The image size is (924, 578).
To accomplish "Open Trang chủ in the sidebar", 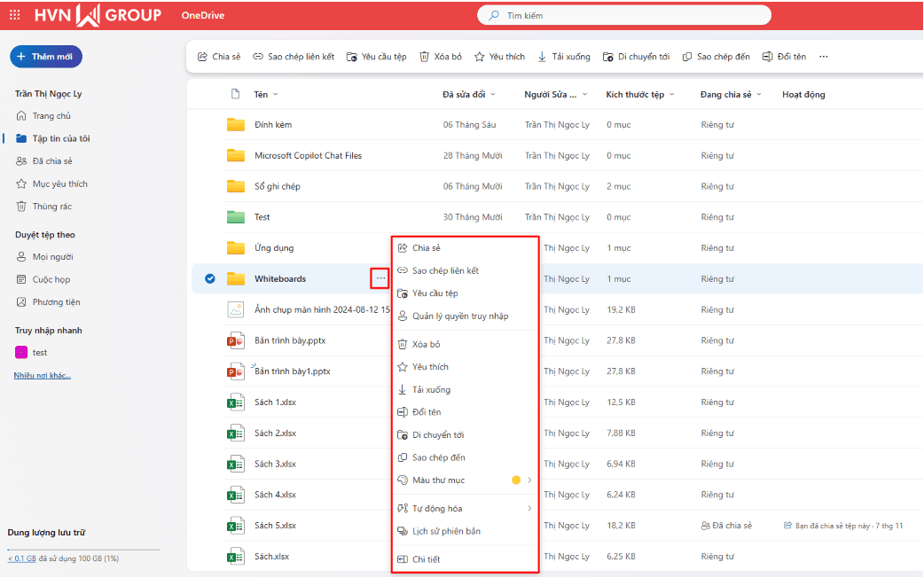I will click(43, 116).
